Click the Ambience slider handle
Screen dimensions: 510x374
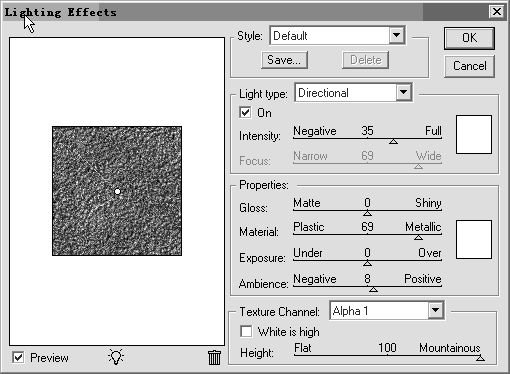point(373,289)
